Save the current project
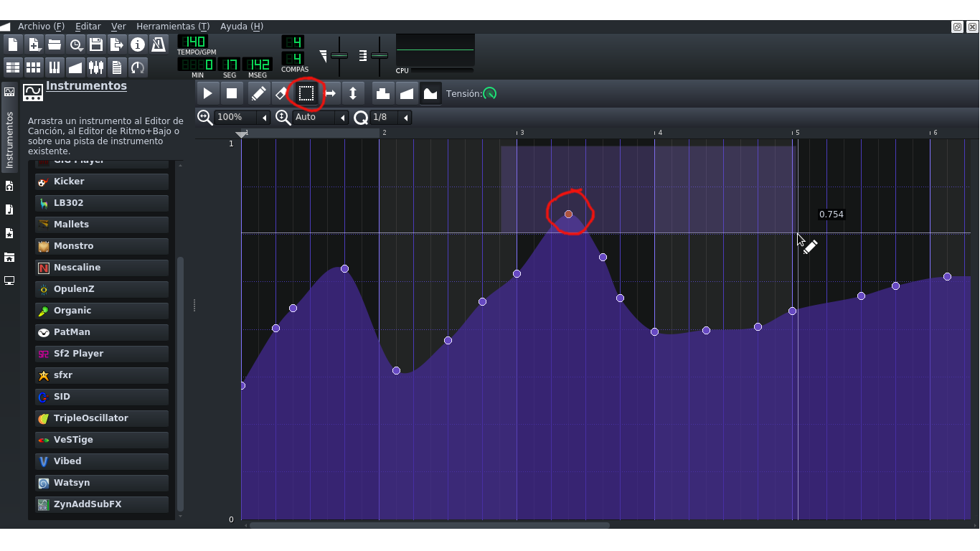 point(95,44)
